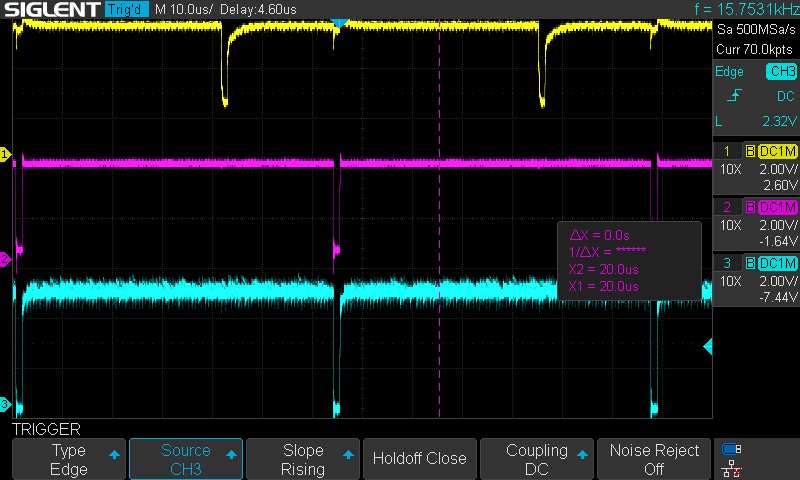The image size is (800, 480).
Task: Click the USB connection status icon
Action: pyautogui.click(x=732, y=449)
